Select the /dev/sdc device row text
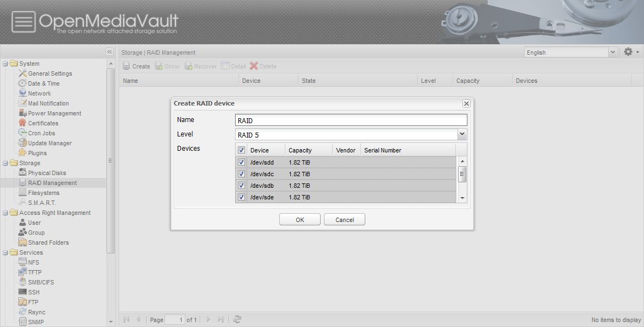Screen dimensions: 644x327 point(262,174)
